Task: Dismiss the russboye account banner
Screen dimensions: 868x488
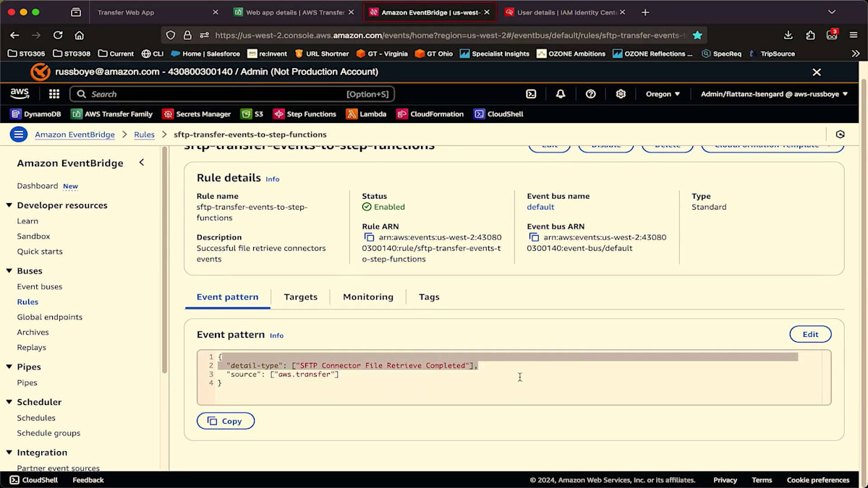Action: coord(817,72)
